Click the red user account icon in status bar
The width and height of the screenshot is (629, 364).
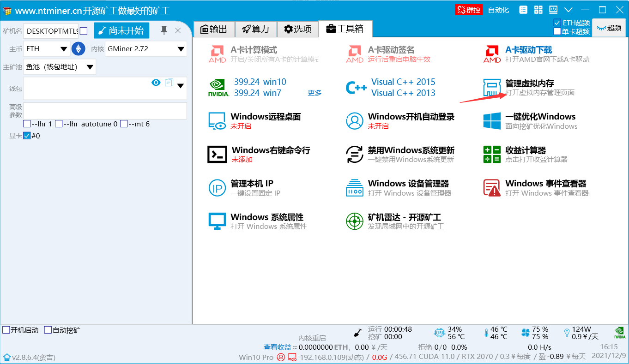[281, 357]
